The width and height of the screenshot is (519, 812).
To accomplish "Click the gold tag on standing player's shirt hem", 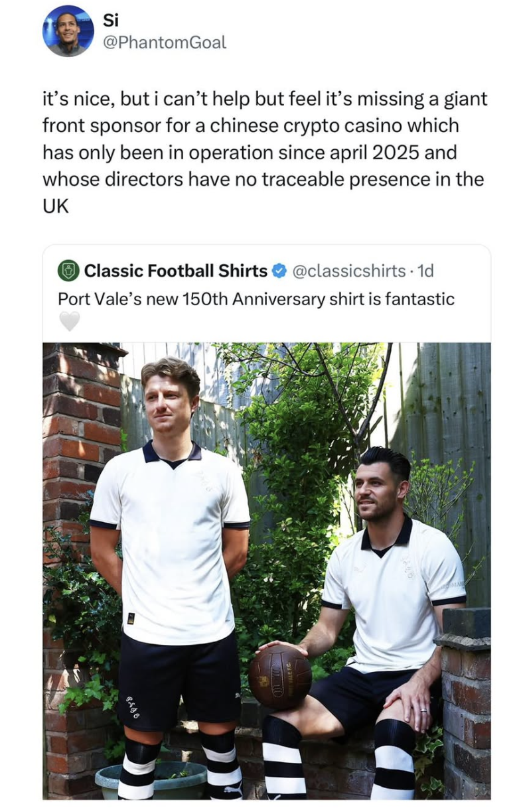I will click(x=131, y=618).
